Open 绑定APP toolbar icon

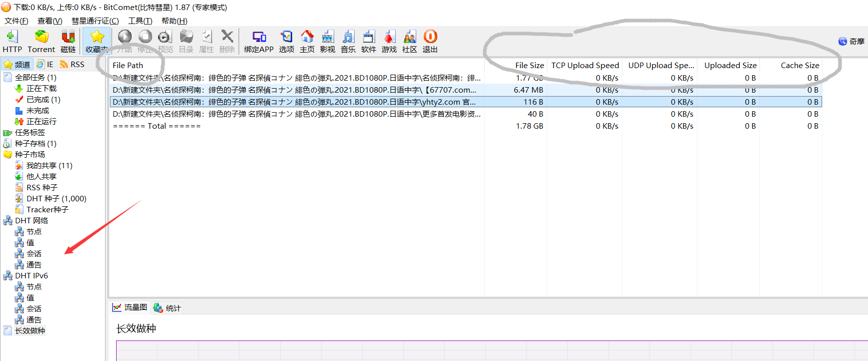259,41
